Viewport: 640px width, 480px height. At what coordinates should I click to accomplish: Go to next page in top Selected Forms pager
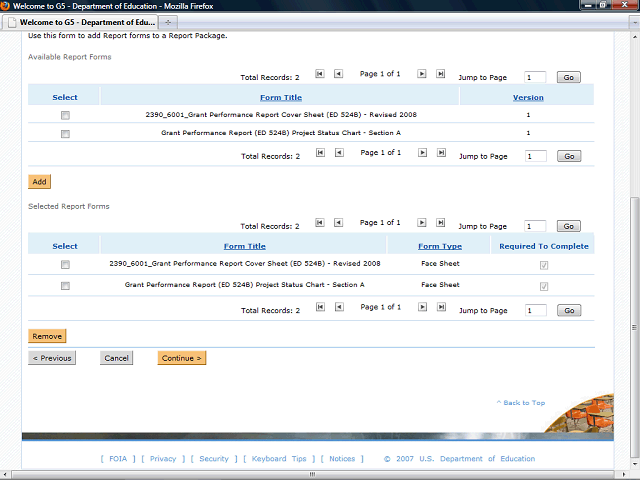click(422, 222)
